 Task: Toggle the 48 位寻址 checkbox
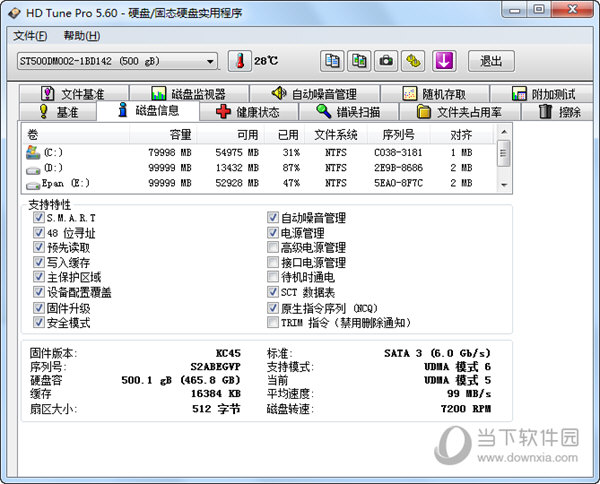tap(38, 233)
